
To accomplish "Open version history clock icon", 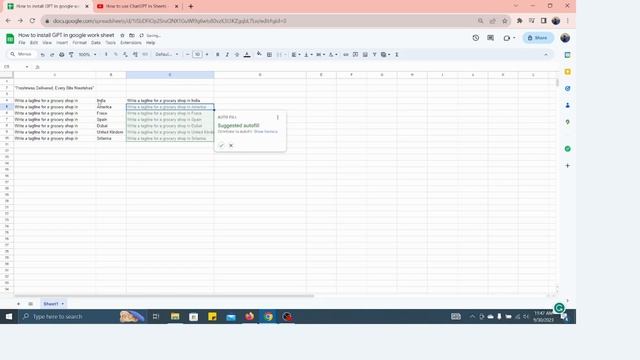I will click(476, 38).
